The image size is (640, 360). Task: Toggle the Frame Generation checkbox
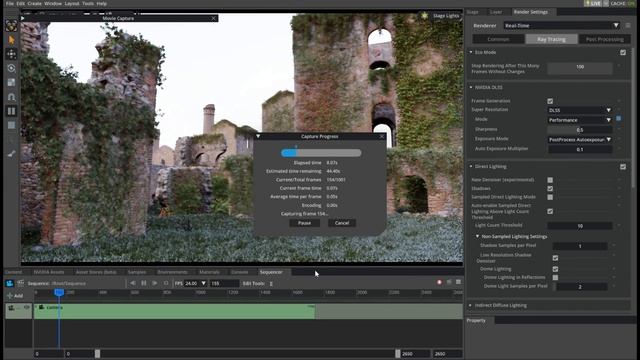click(550, 101)
